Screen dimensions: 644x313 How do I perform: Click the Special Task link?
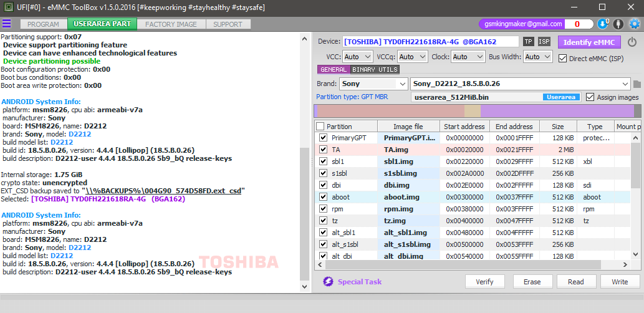tap(359, 282)
